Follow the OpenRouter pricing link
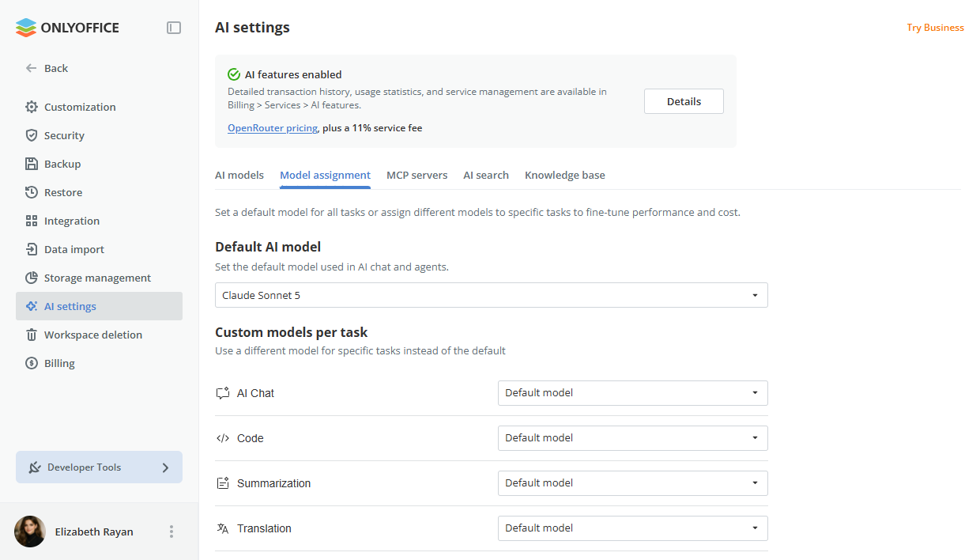Image resolution: width=980 pixels, height=560 pixels. coord(273,128)
